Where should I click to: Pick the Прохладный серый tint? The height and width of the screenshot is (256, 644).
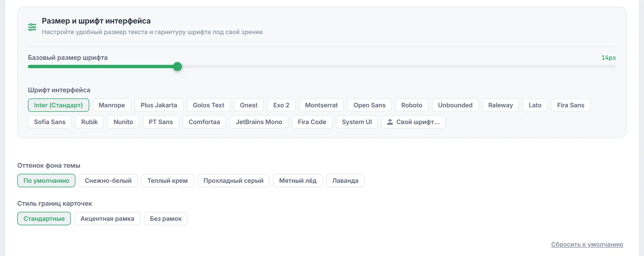pos(233,181)
